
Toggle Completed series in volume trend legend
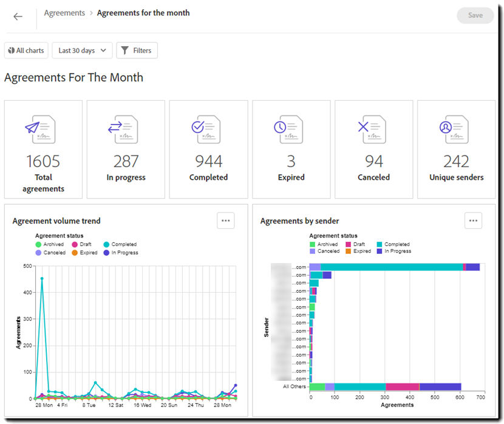click(120, 244)
